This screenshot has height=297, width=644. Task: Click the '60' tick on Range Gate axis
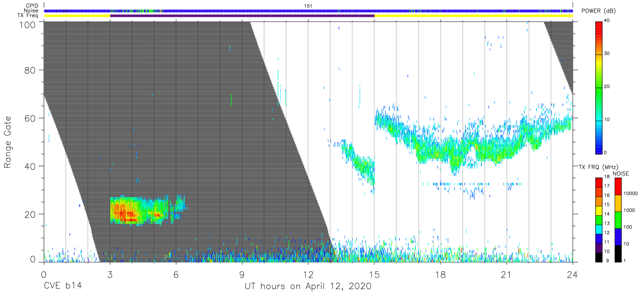31,118
